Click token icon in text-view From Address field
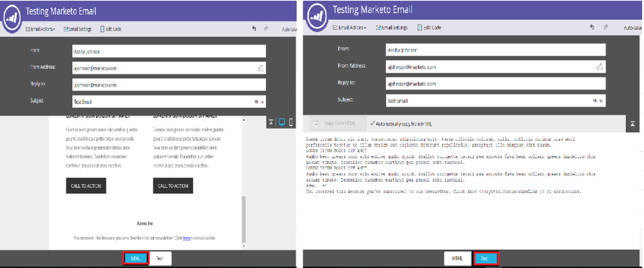The width and height of the screenshot is (644, 268). tap(599, 67)
